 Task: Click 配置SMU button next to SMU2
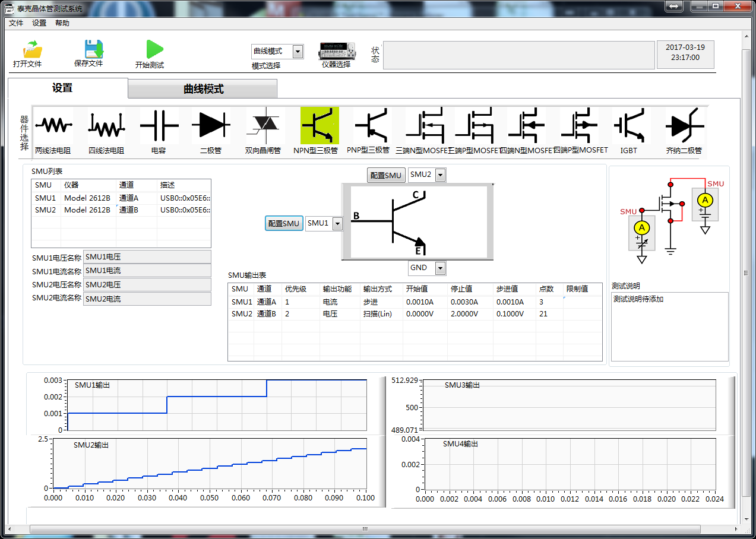coord(386,175)
